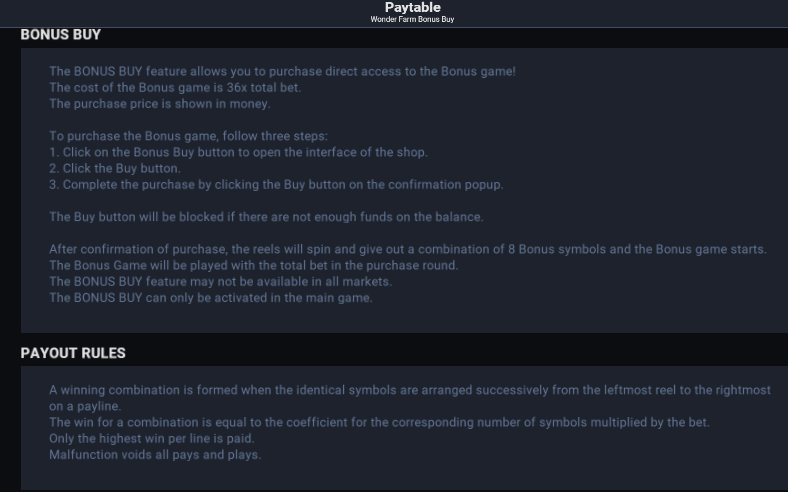788x492 pixels.
Task: Click the Buy button will be blocked line
Action: click(266, 217)
